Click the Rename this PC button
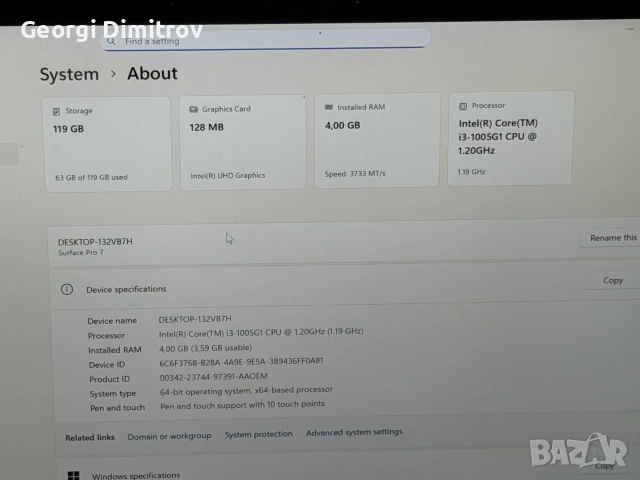The width and height of the screenshot is (640, 480). pos(610,238)
